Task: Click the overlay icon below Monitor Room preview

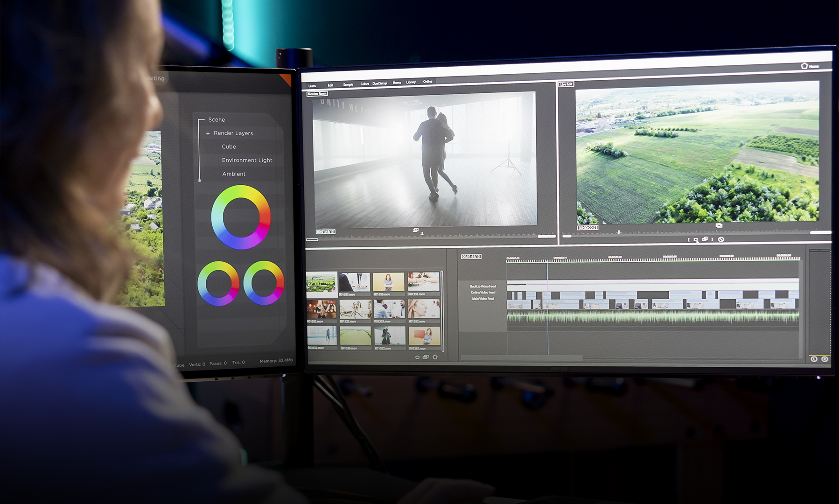Action: [x=415, y=230]
